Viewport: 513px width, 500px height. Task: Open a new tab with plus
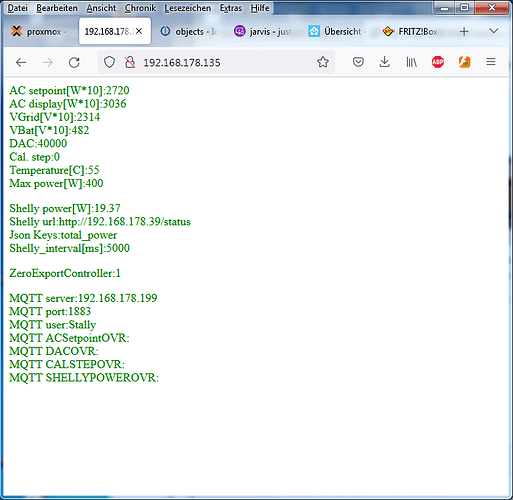pos(464,32)
